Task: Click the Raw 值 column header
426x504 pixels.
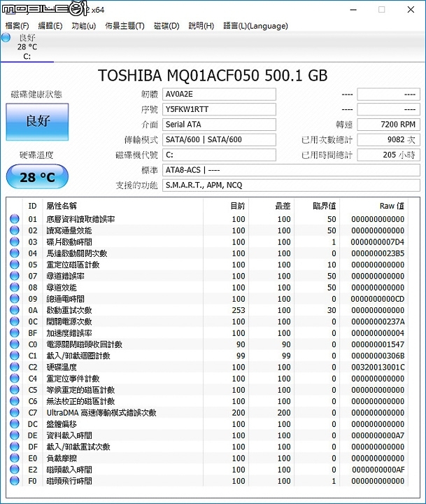Action: [374, 206]
